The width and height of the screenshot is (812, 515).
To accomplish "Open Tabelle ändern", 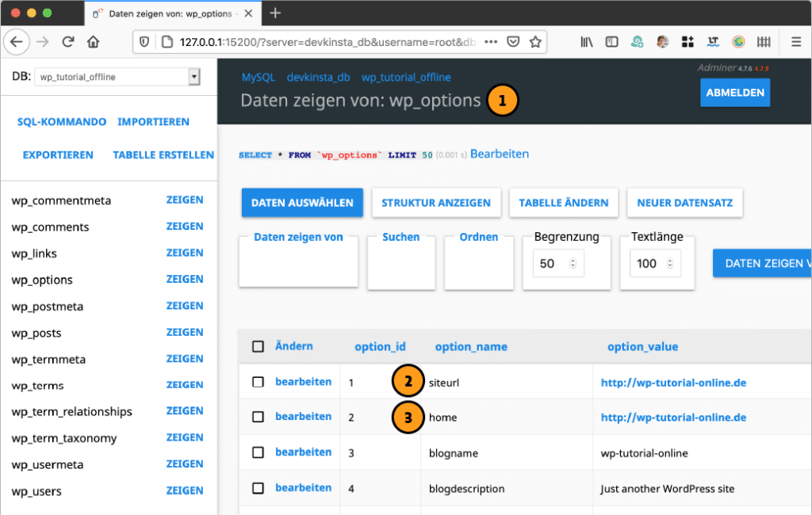I will point(564,203).
